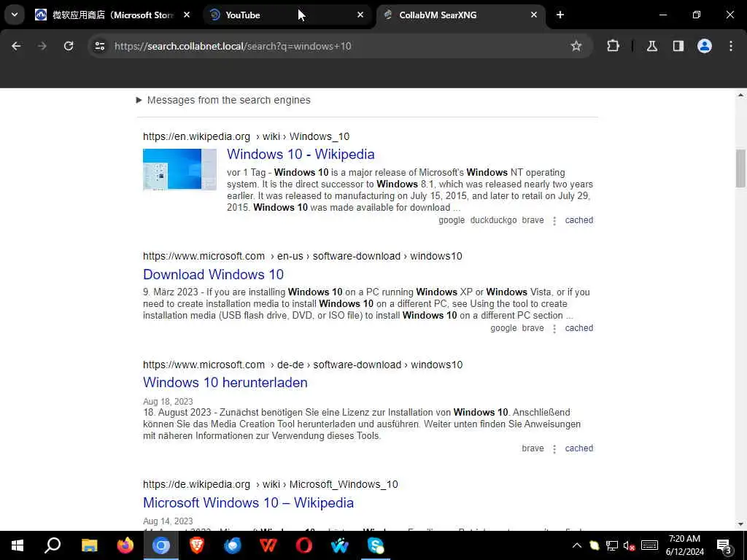Go back to previous page
The height and width of the screenshot is (560, 747).
(x=16, y=46)
